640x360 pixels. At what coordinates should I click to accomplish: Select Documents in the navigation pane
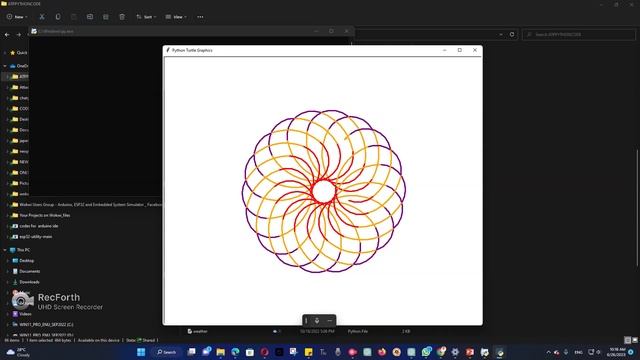[x=26, y=271]
